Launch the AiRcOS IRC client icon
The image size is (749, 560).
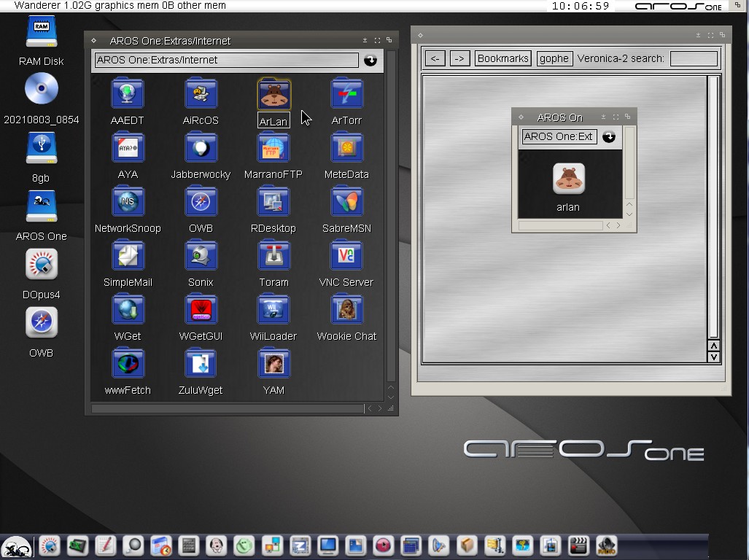pos(201,94)
